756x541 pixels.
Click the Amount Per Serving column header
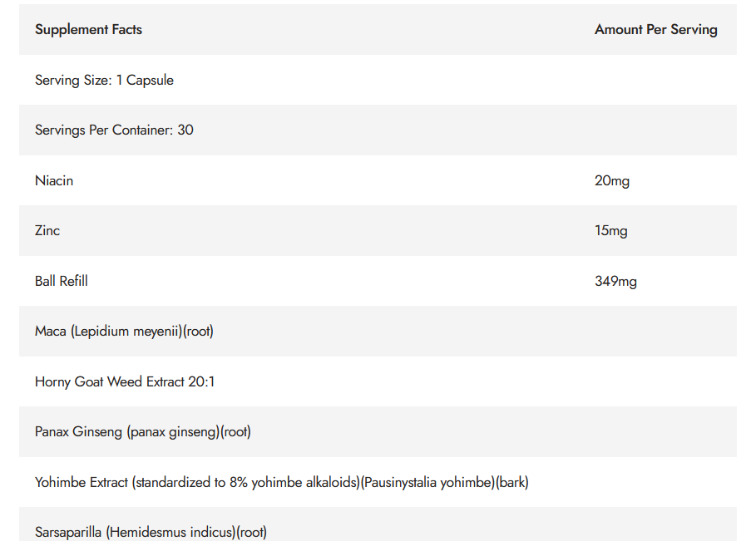click(x=655, y=29)
